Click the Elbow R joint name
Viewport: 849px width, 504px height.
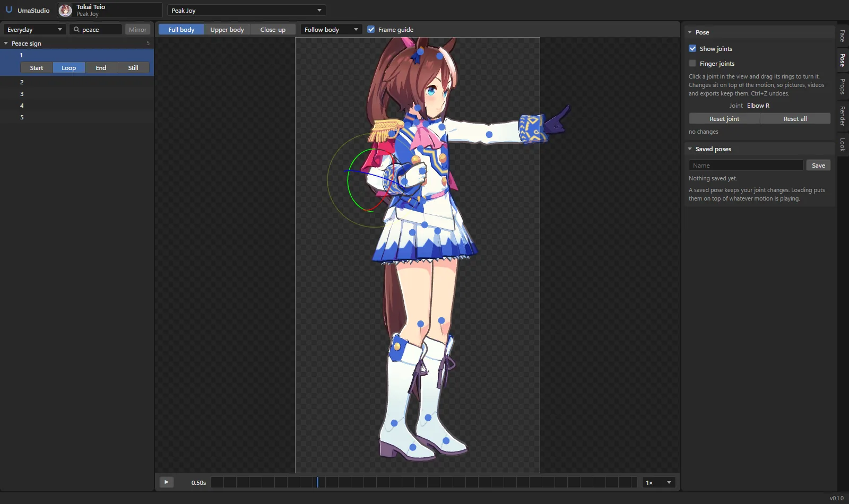tap(758, 106)
